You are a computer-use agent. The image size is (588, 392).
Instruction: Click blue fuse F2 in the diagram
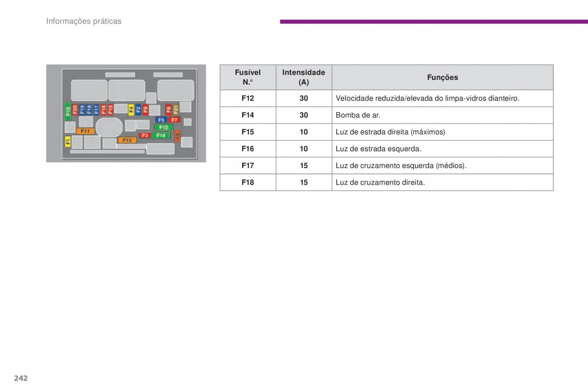click(x=139, y=110)
